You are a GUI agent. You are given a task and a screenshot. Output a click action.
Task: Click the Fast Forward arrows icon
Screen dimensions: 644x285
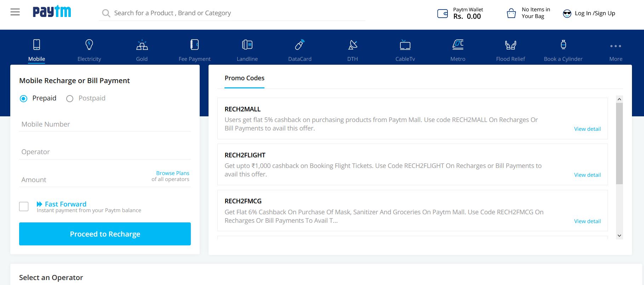tap(39, 204)
